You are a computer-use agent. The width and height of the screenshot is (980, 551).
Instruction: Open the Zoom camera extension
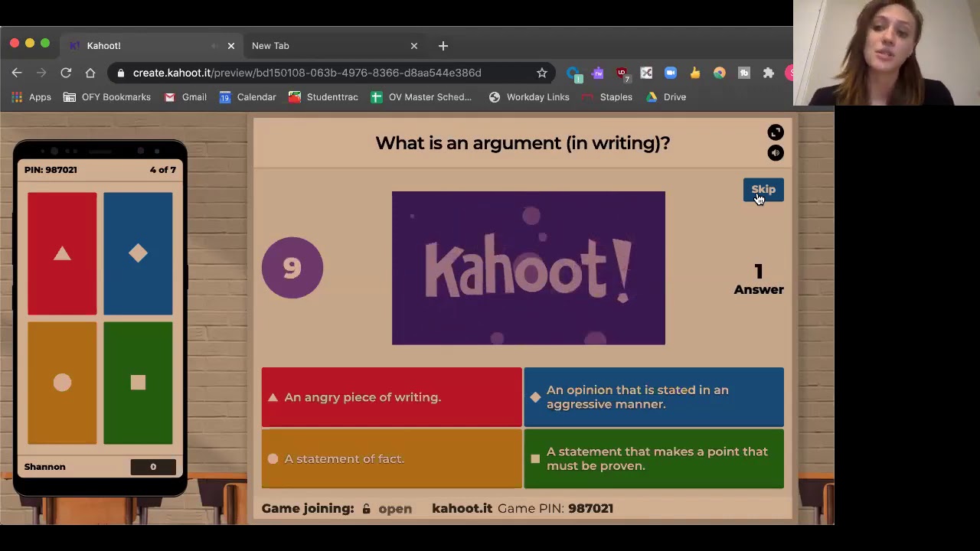tap(671, 73)
